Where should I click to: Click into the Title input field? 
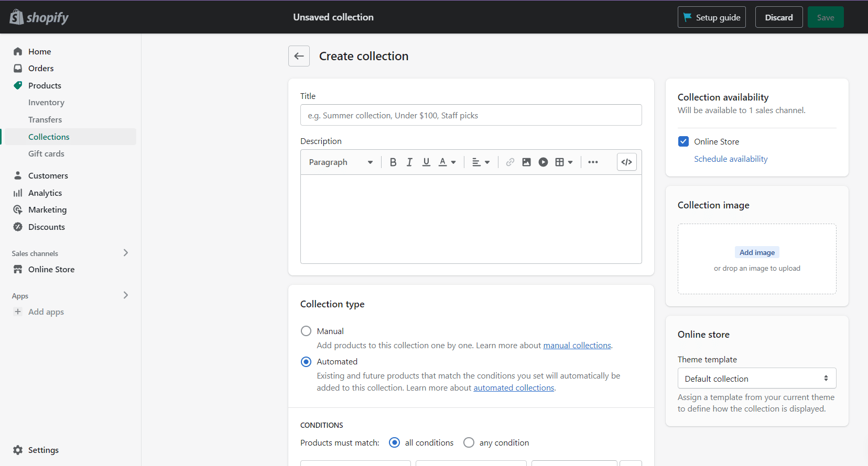[x=471, y=115]
